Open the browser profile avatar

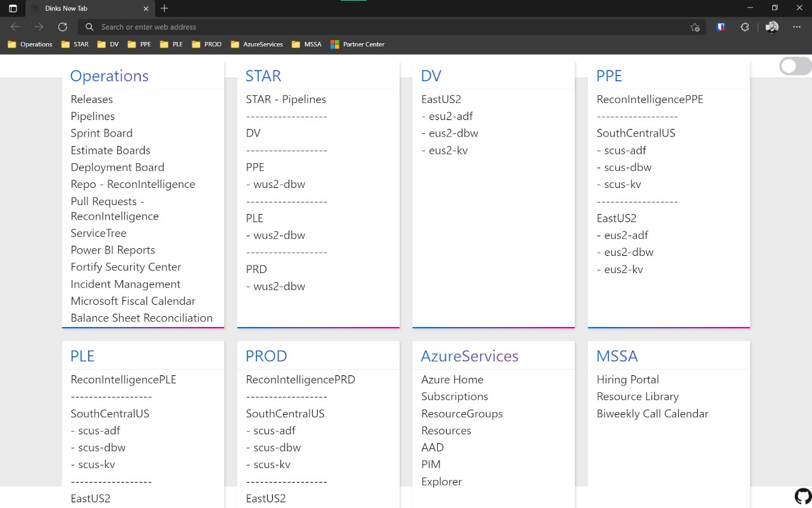click(x=772, y=27)
